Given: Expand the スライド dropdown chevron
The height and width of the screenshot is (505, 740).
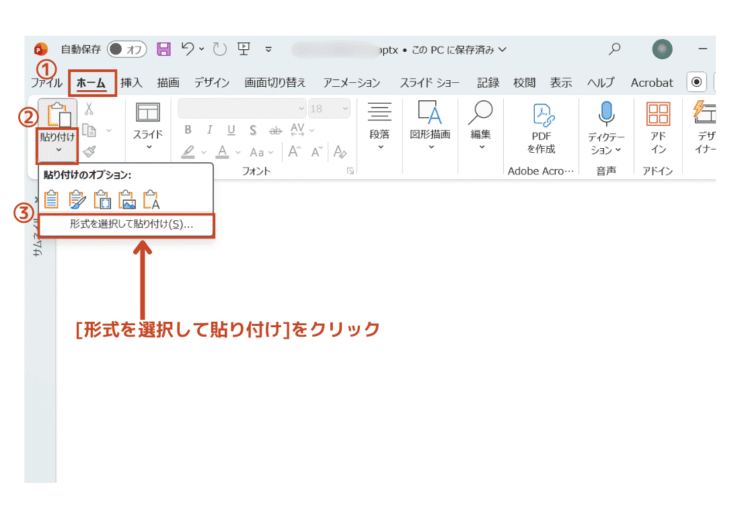Looking at the screenshot, I should point(149,147).
